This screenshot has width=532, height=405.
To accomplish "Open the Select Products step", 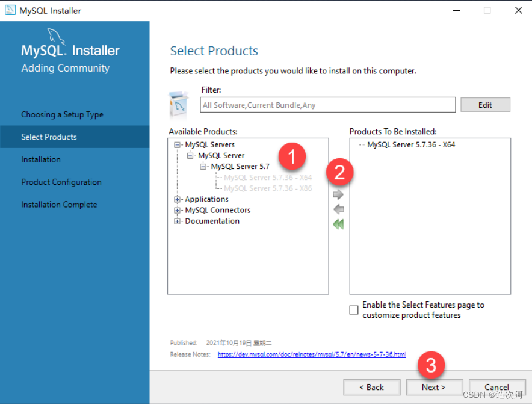I will 75,137.
